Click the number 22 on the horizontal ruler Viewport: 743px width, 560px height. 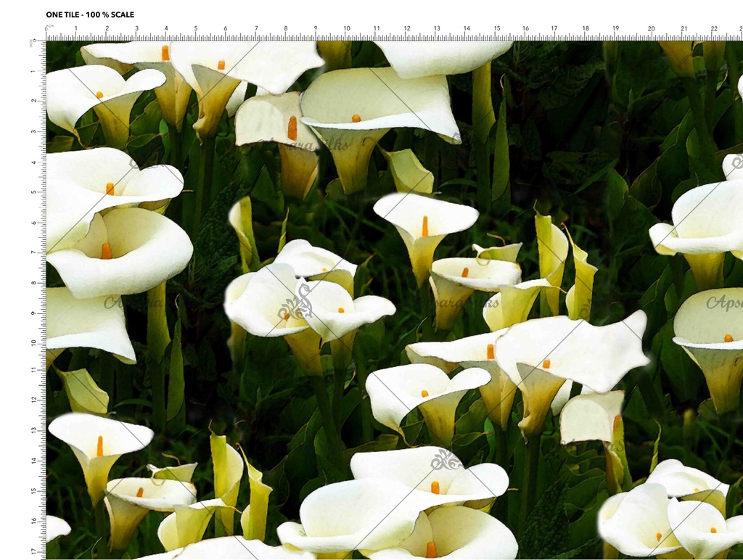tap(714, 28)
